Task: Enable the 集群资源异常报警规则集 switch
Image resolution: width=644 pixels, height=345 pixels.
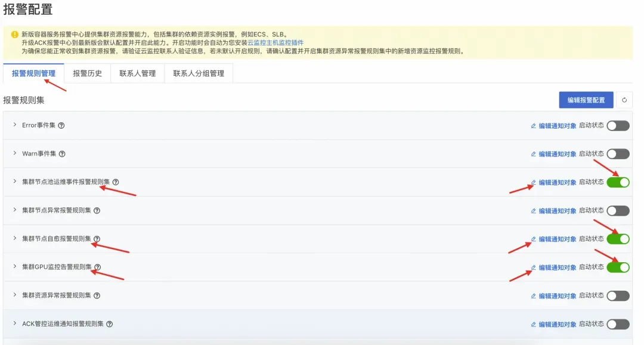Action: click(618, 296)
